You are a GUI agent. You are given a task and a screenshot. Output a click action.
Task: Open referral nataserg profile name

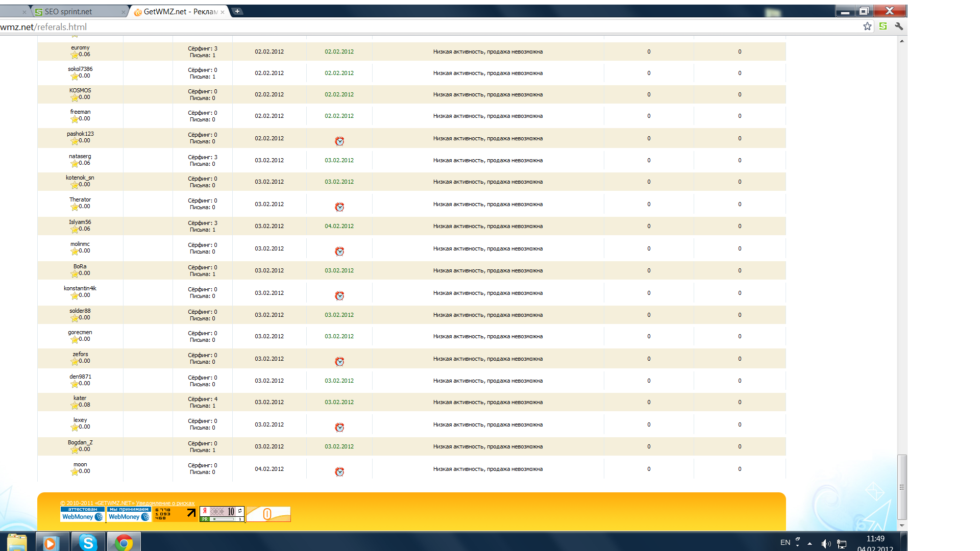click(x=80, y=156)
